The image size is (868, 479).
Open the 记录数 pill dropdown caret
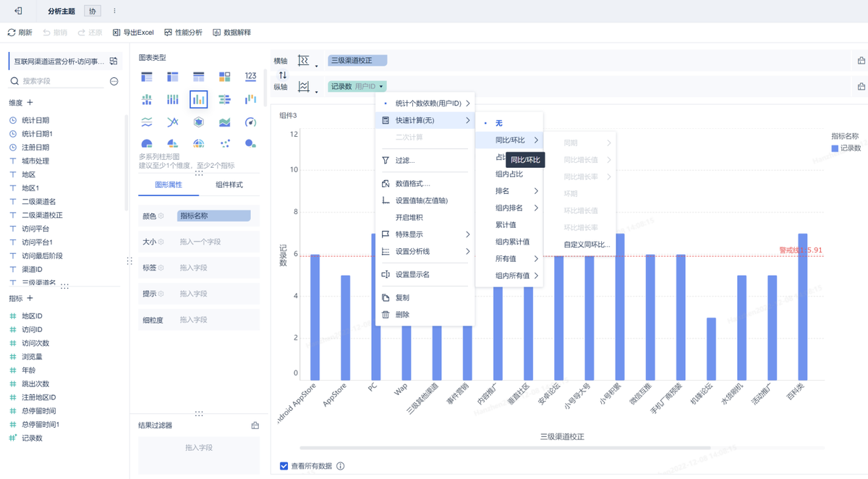(x=381, y=87)
